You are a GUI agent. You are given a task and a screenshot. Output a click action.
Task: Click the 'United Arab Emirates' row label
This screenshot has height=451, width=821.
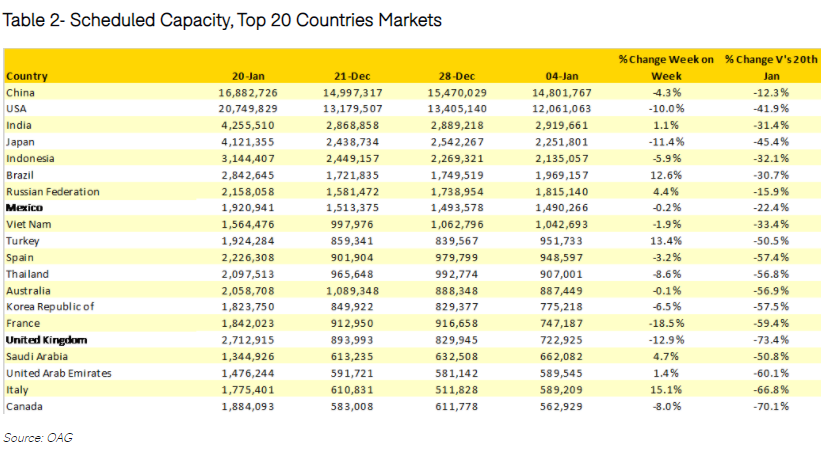point(57,373)
